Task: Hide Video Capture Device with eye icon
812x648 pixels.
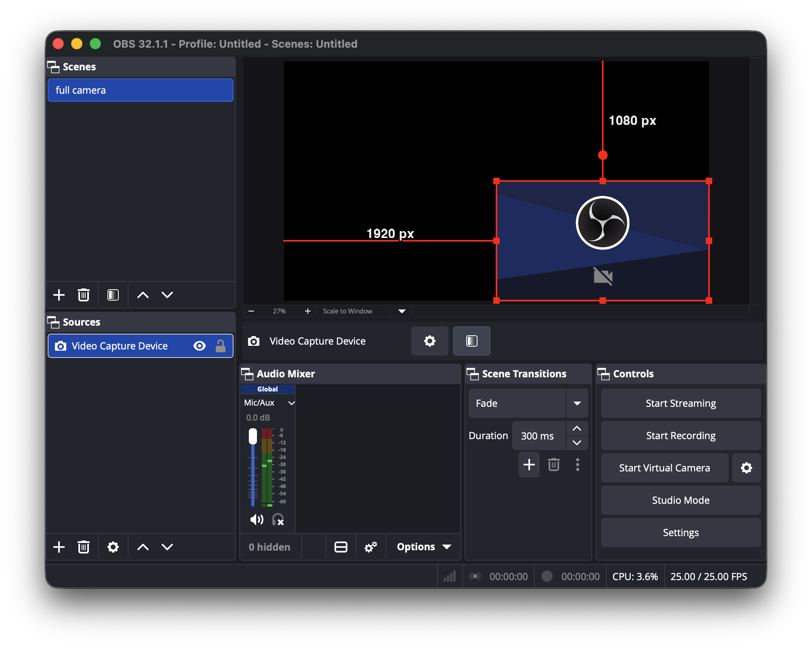Action: (x=200, y=346)
